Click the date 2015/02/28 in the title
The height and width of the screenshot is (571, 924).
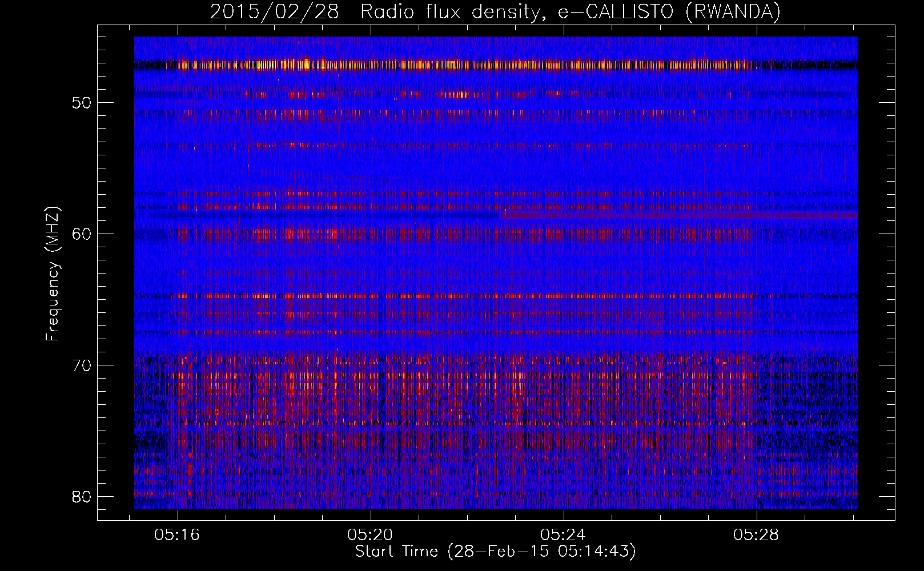(274, 12)
